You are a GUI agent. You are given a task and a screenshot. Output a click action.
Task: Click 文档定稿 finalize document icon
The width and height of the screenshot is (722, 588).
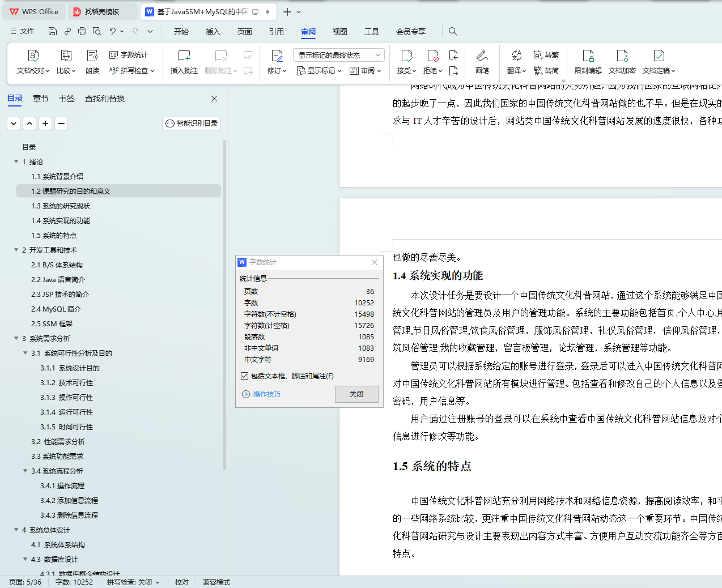(x=659, y=56)
